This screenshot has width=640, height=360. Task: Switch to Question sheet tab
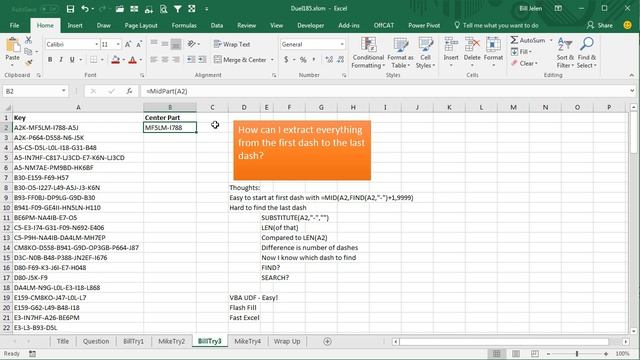click(96, 341)
